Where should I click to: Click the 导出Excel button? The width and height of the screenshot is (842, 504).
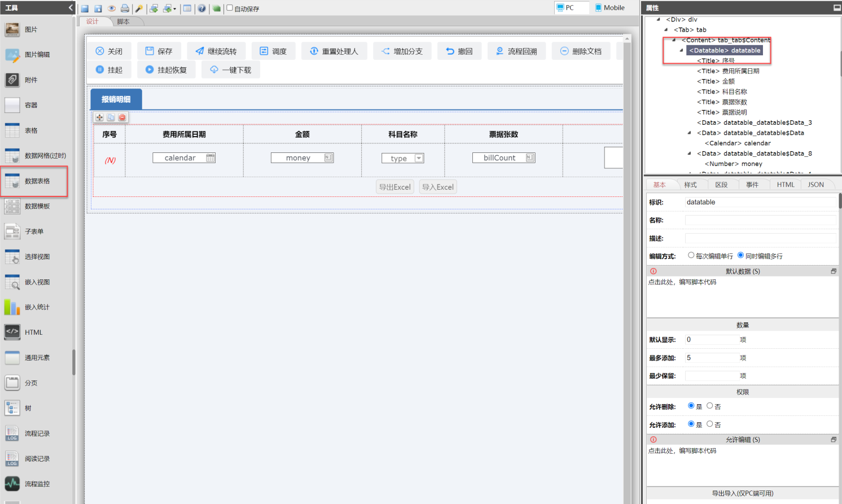395,187
